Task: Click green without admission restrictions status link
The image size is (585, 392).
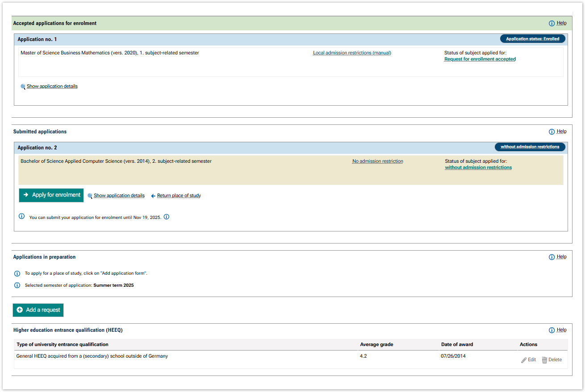Action: tap(478, 168)
